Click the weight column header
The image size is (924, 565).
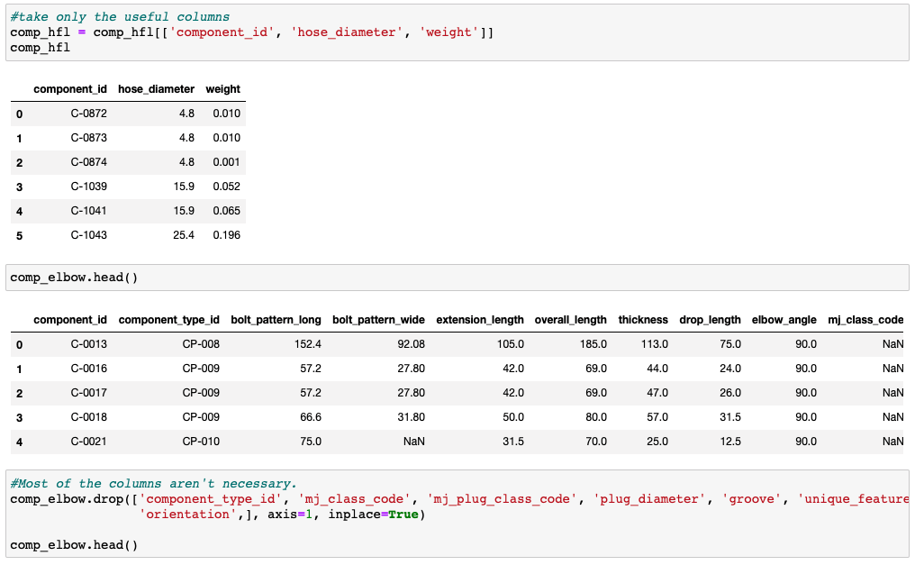(x=222, y=89)
